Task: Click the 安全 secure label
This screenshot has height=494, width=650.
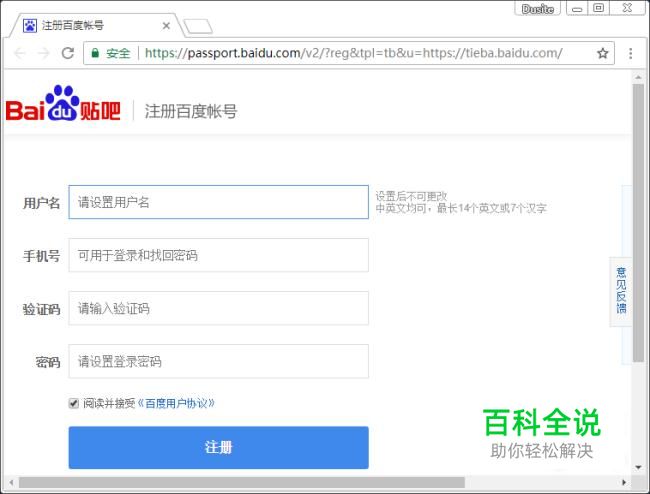Action: pyautogui.click(x=118, y=53)
